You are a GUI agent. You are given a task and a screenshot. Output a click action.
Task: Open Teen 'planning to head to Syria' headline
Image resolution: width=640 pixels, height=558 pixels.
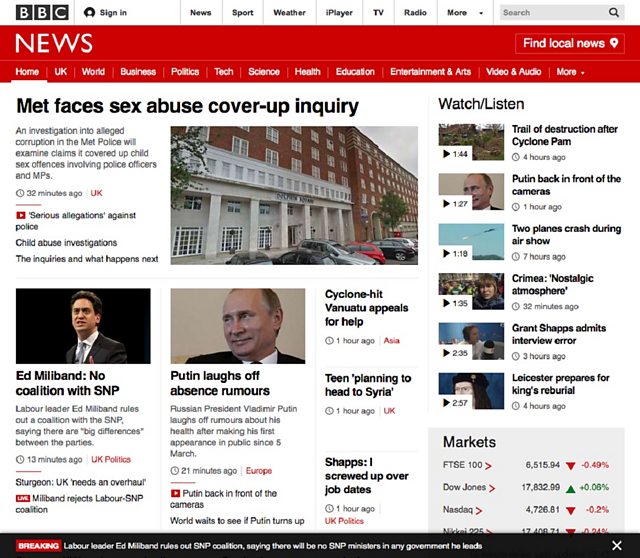(x=368, y=385)
